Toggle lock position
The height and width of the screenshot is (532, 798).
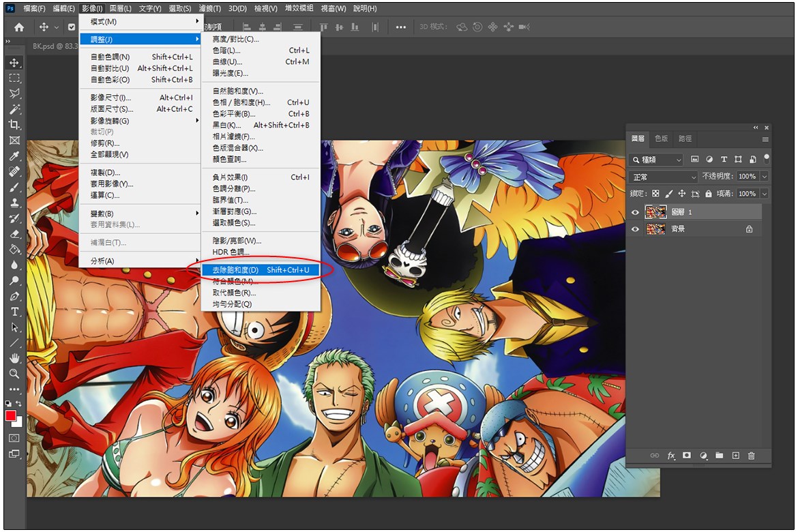[682, 194]
